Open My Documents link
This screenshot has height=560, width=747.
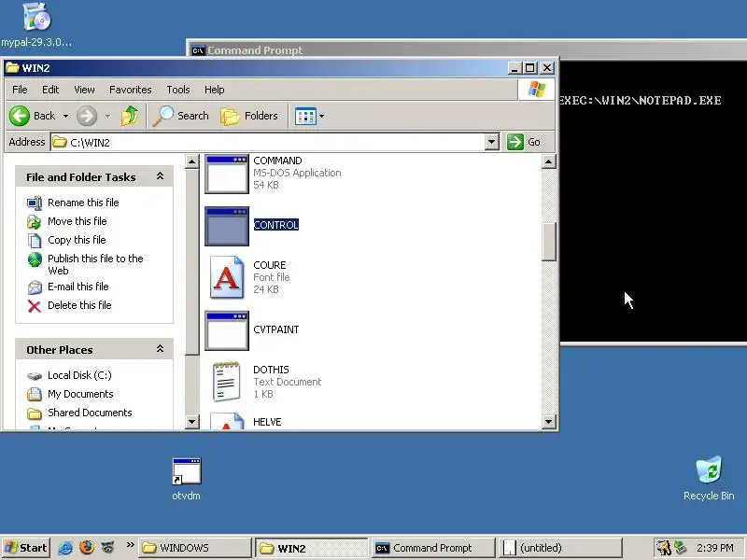(80, 394)
